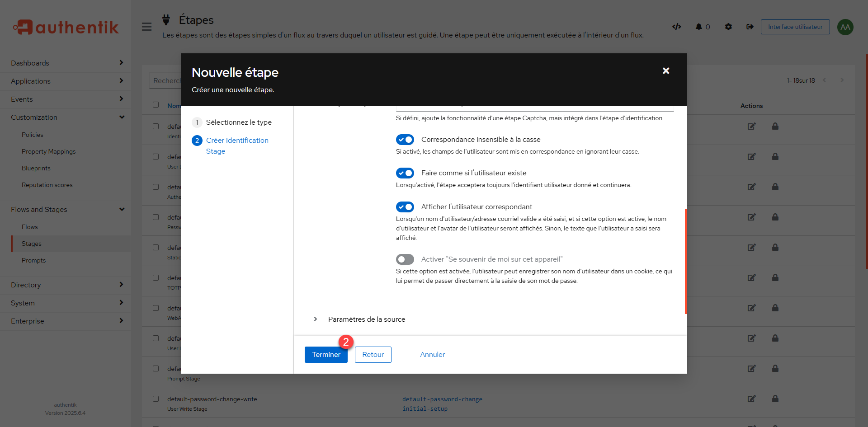The height and width of the screenshot is (427, 868).
Task: Open the API drawer code icon
Action: [676, 27]
